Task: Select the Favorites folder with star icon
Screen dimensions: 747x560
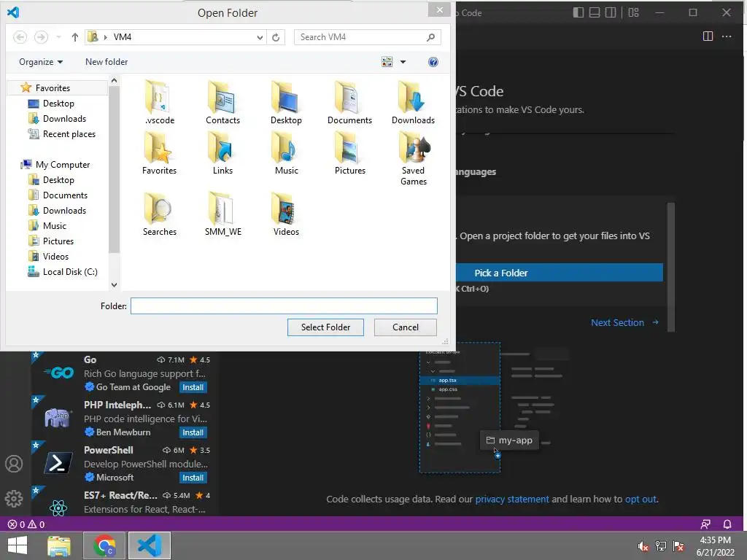Action: [x=159, y=153]
